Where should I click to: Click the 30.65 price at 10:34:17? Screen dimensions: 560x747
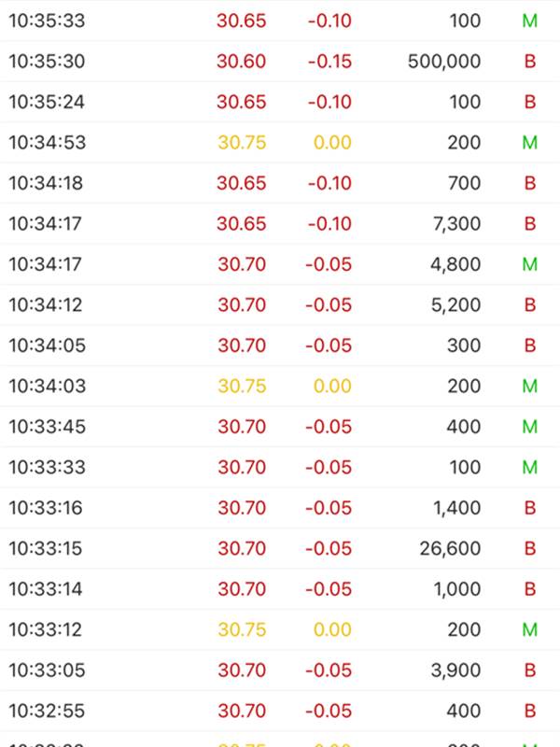point(242,224)
